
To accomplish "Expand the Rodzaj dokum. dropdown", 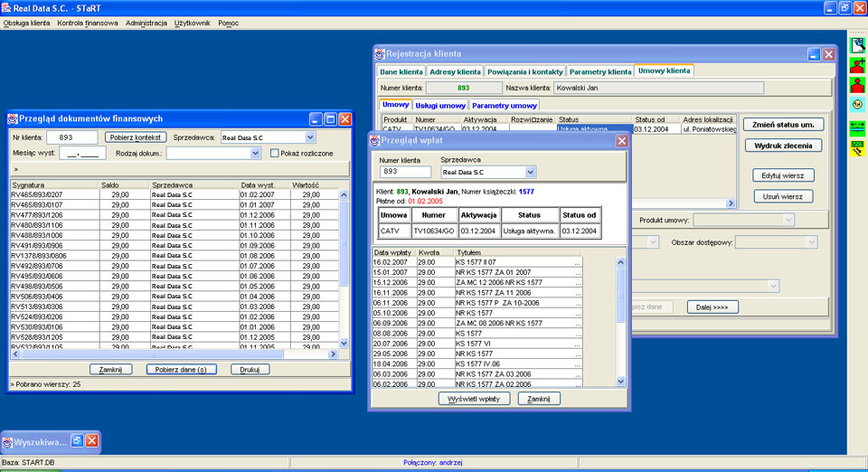I will [257, 154].
